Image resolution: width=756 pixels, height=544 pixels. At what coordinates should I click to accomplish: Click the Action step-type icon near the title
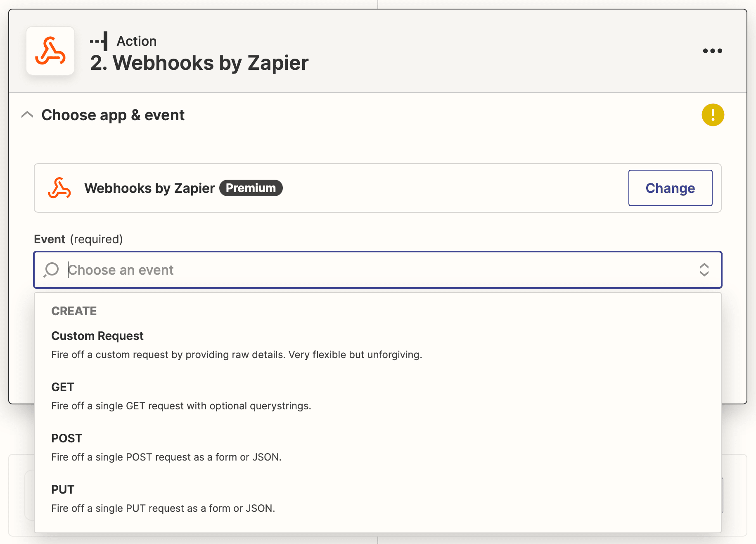pyautogui.click(x=99, y=41)
